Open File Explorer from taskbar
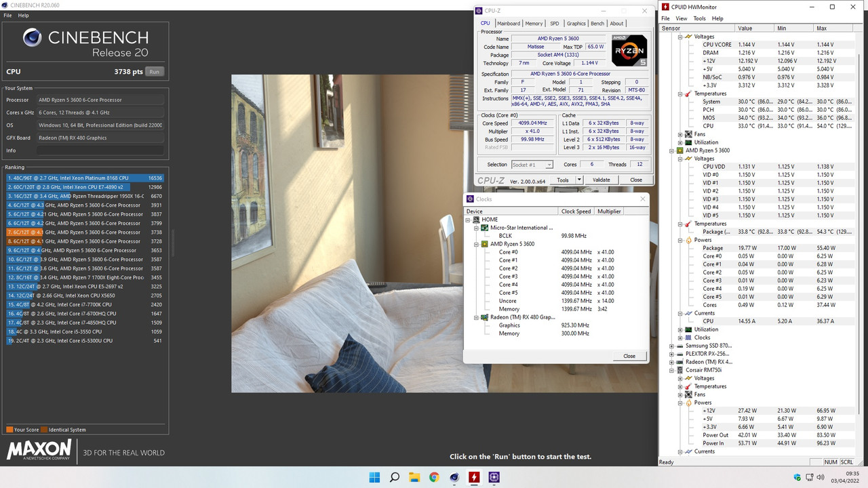868x488 pixels. [414, 477]
